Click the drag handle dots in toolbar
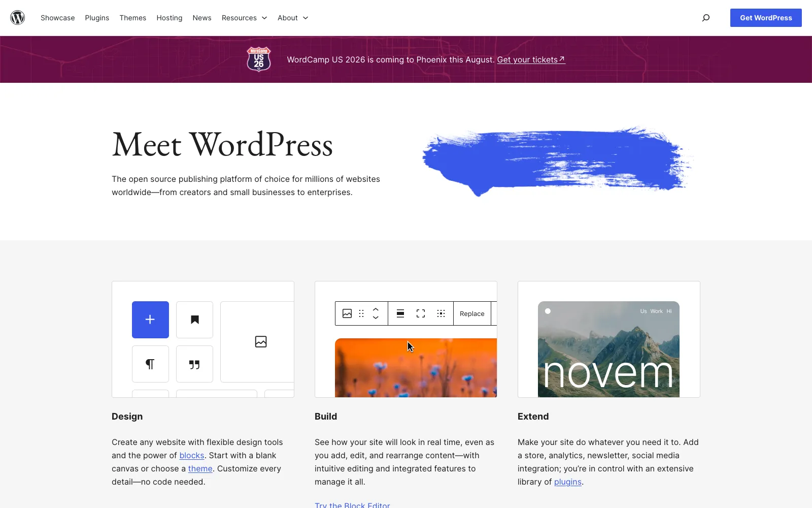812x508 pixels. [x=361, y=313]
